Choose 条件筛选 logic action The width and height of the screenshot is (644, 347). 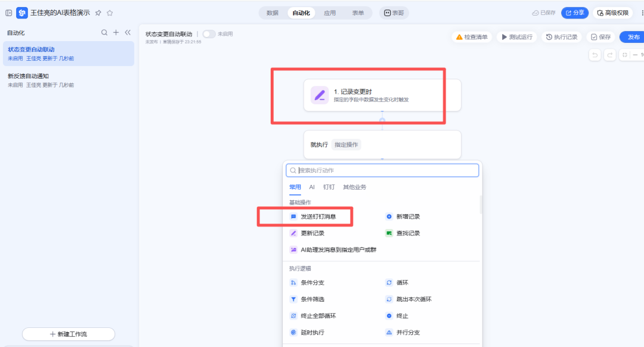[x=307, y=299]
